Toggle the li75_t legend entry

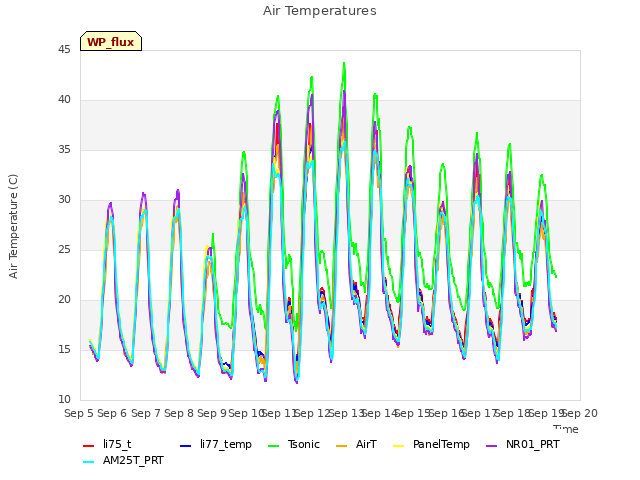107,444
